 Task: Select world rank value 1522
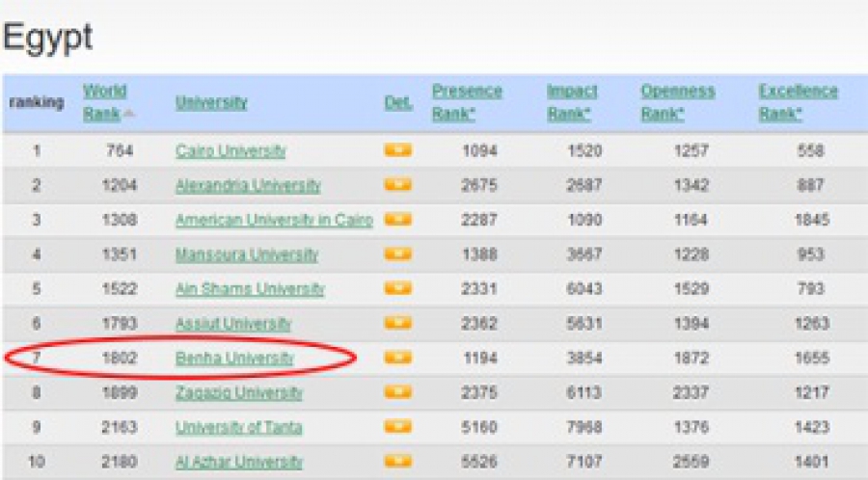[120, 289]
